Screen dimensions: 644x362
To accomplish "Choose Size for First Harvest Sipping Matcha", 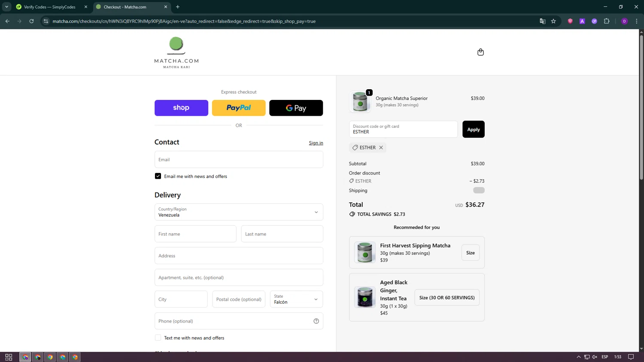I will click(471, 253).
